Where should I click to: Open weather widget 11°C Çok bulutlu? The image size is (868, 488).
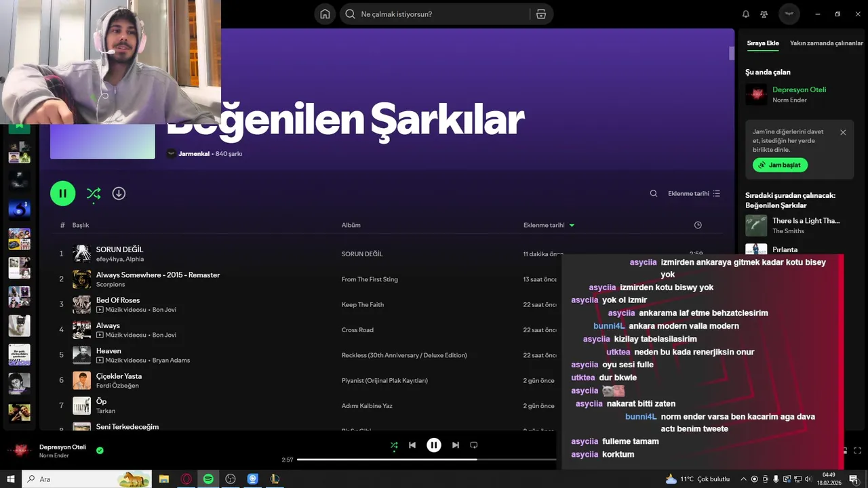(698, 479)
